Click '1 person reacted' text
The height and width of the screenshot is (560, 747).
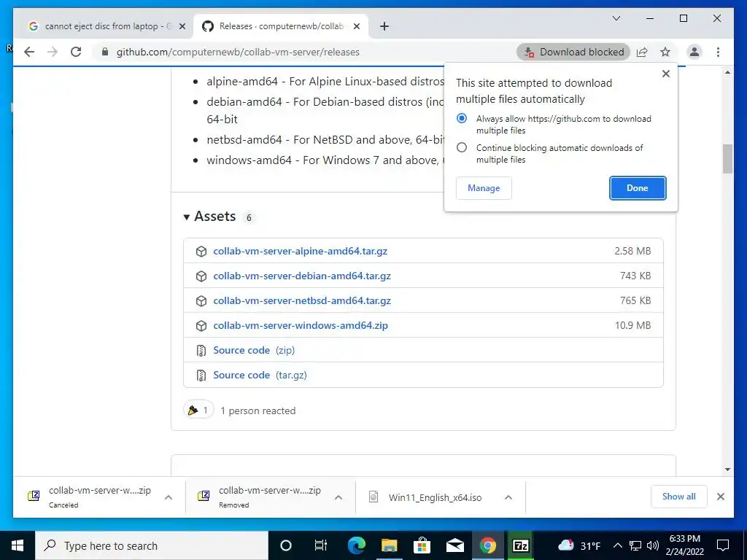point(258,411)
